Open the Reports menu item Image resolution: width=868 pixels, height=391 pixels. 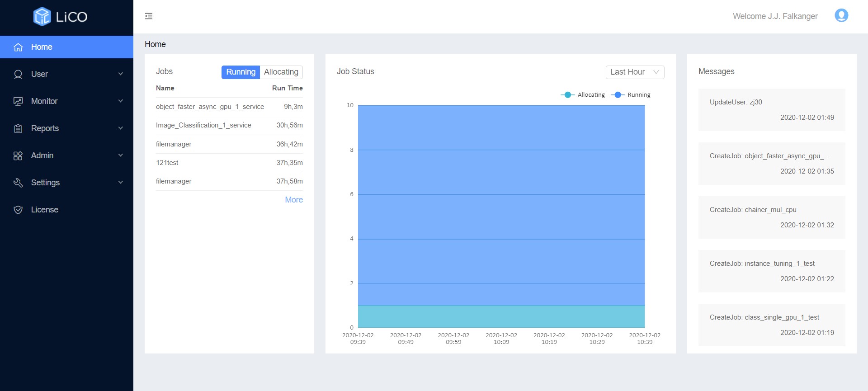pyautogui.click(x=45, y=128)
